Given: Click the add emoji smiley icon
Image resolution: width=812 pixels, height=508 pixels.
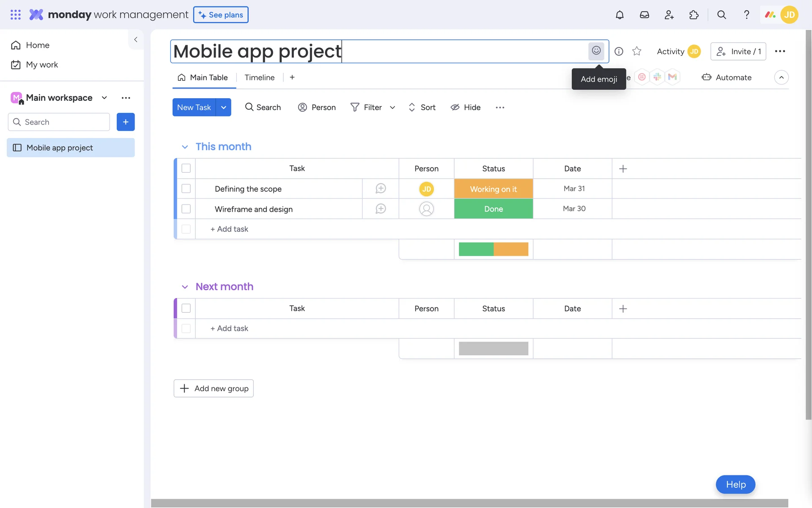Looking at the screenshot, I should click(596, 51).
